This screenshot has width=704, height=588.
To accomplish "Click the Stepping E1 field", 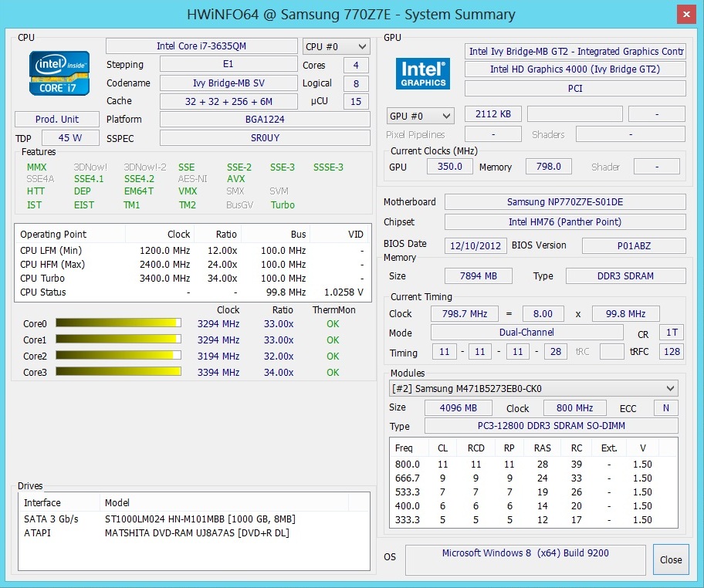I will click(x=228, y=64).
